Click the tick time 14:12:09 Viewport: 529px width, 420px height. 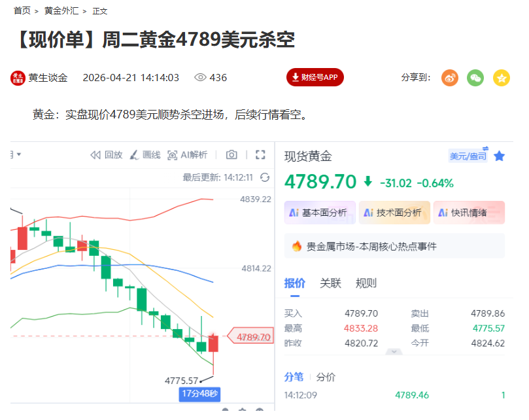301,395
